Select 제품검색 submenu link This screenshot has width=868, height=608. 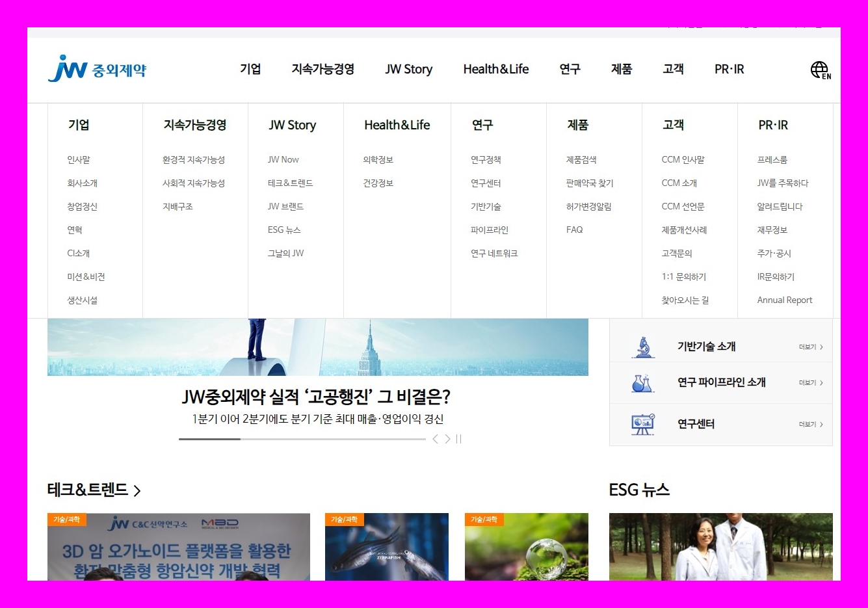581,160
